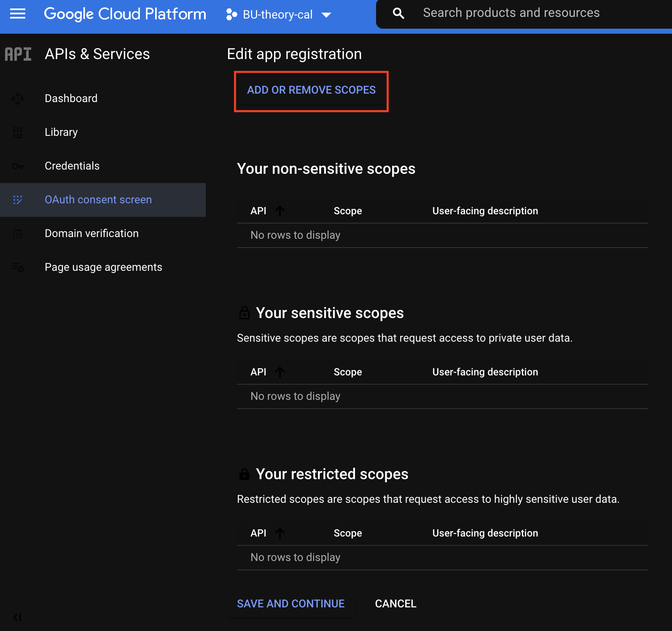Sort sensitive scopes by API column arrow
The width and height of the screenshot is (672, 631).
point(280,372)
